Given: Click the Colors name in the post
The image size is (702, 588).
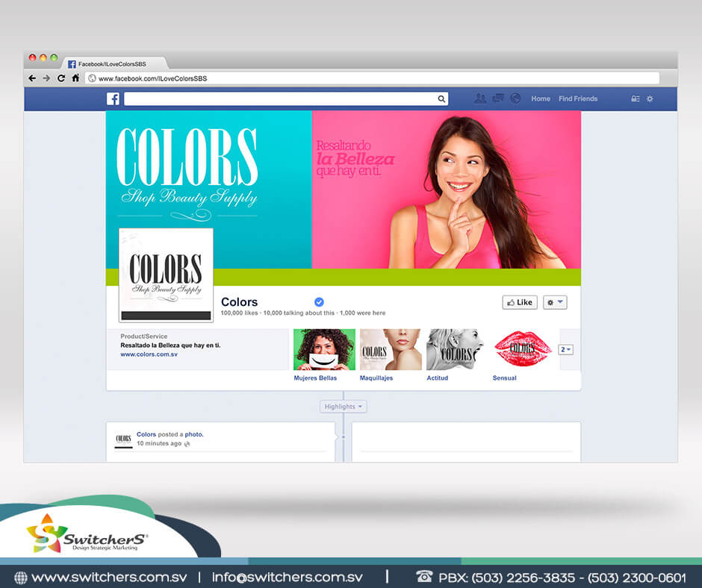Looking at the screenshot, I should [x=146, y=434].
